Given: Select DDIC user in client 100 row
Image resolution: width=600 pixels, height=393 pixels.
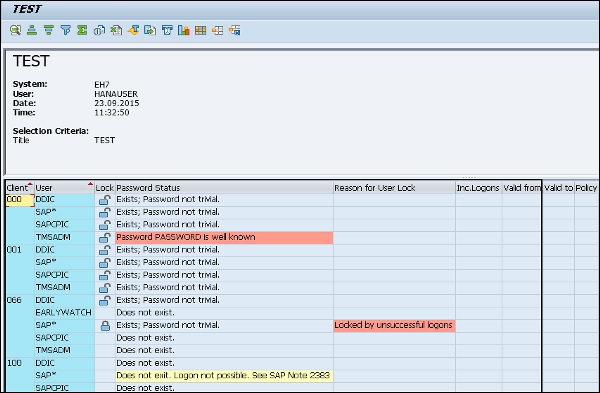Looking at the screenshot, I should click(64, 363).
